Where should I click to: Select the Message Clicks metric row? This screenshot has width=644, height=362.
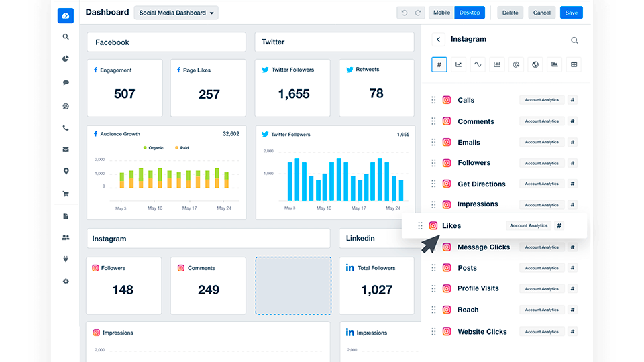point(483,247)
